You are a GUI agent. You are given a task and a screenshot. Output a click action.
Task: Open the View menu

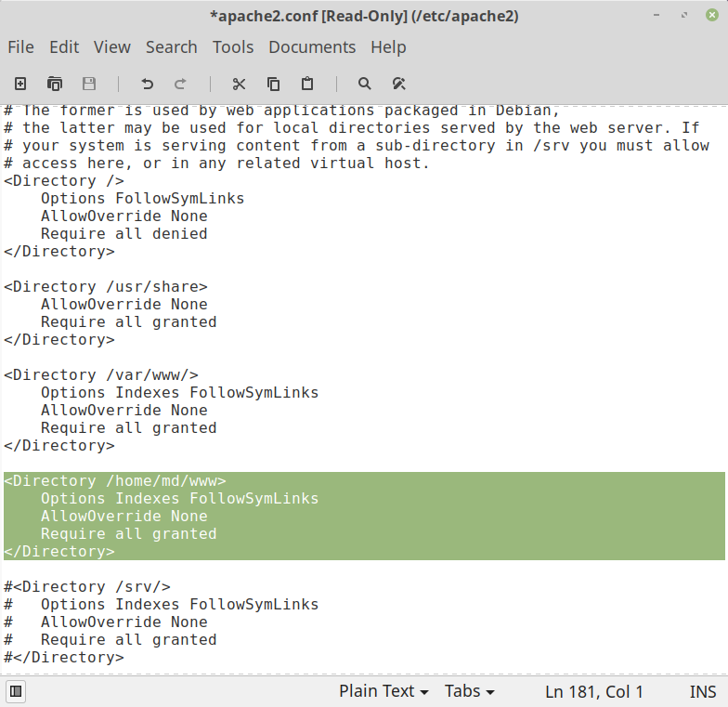[111, 47]
